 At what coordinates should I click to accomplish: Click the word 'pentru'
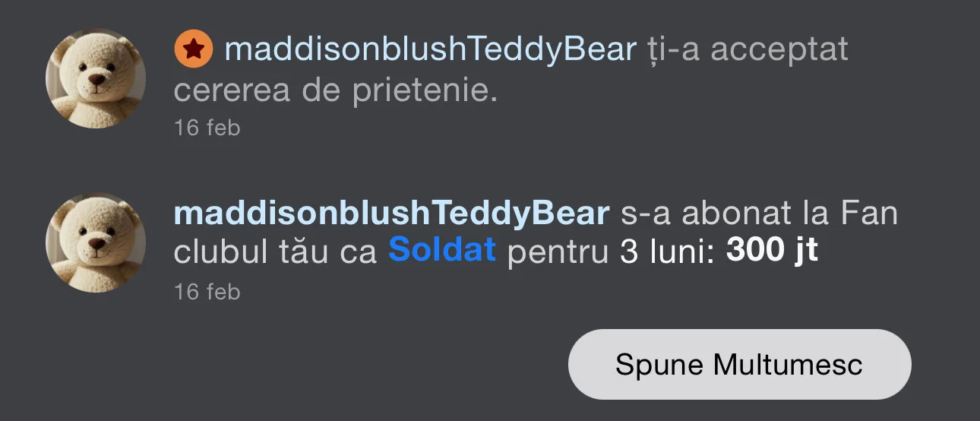558,252
